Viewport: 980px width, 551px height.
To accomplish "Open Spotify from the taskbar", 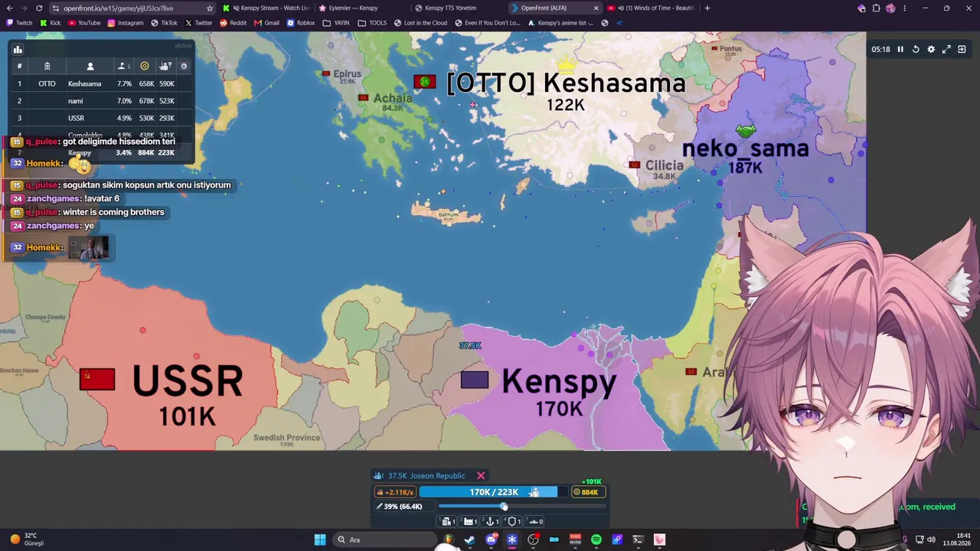I will [596, 540].
